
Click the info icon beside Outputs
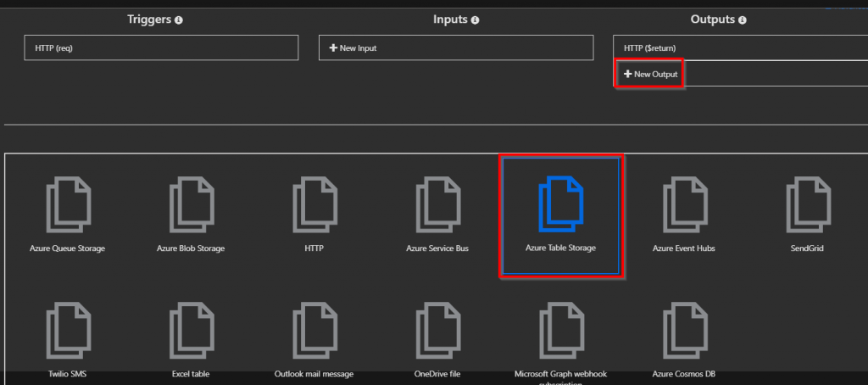pos(743,20)
